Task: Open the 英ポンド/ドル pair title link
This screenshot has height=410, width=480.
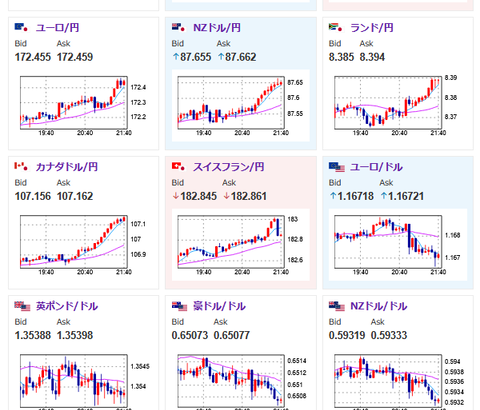Action: point(67,306)
